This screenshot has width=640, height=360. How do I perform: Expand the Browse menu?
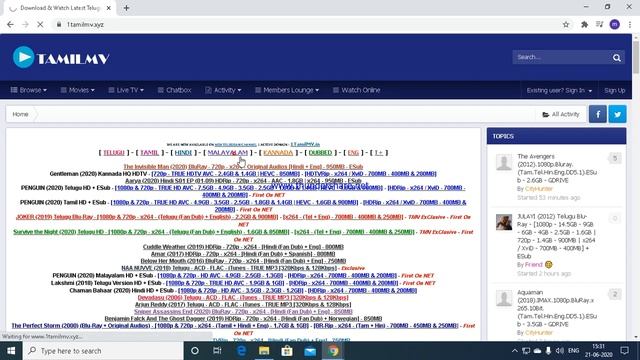coord(29,90)
